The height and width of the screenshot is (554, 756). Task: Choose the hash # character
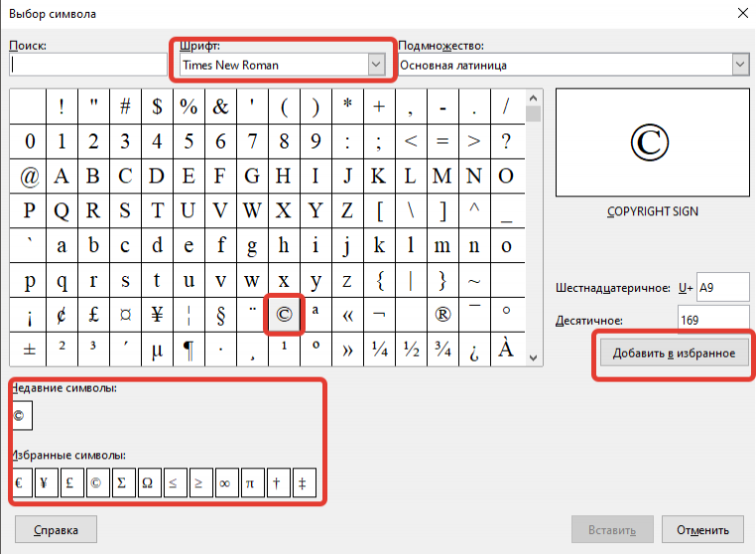coord(125,106)
